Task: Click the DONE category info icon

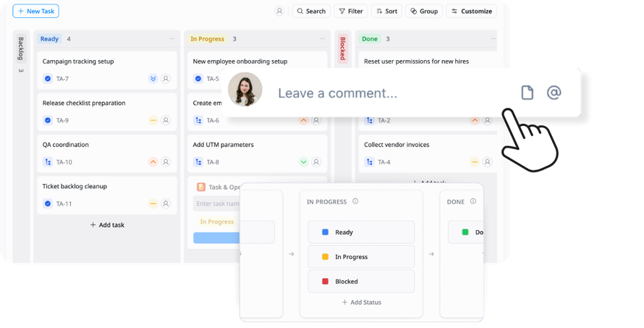Action: tap(473, 201)
